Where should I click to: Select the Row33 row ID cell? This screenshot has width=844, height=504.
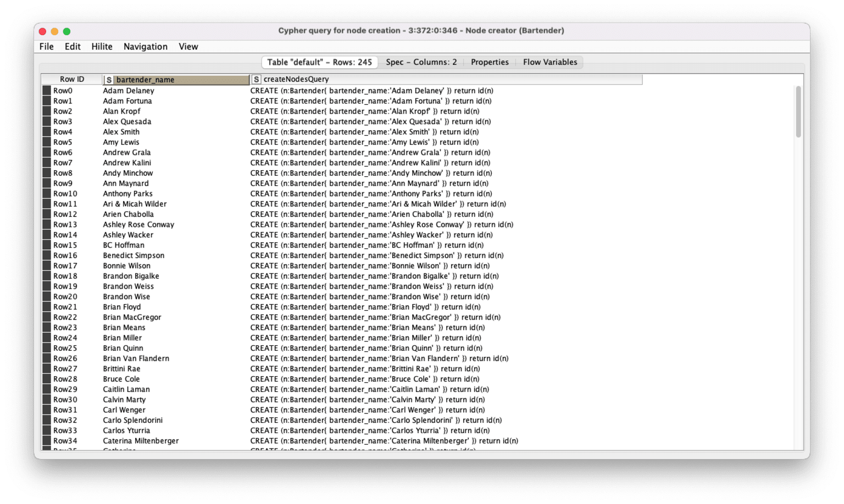pos(72,430)
